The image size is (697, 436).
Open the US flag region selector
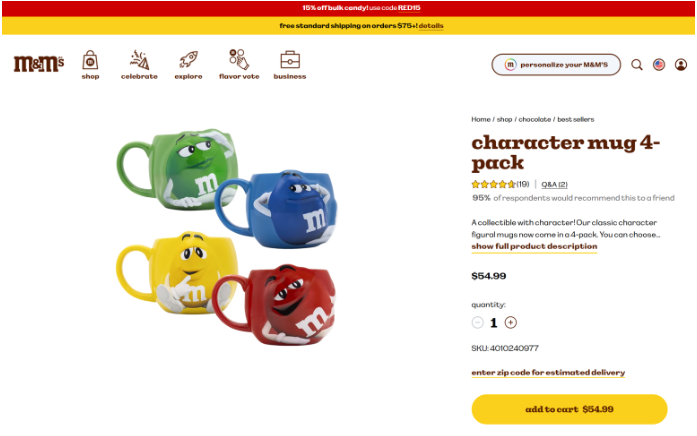pos(659,65)
